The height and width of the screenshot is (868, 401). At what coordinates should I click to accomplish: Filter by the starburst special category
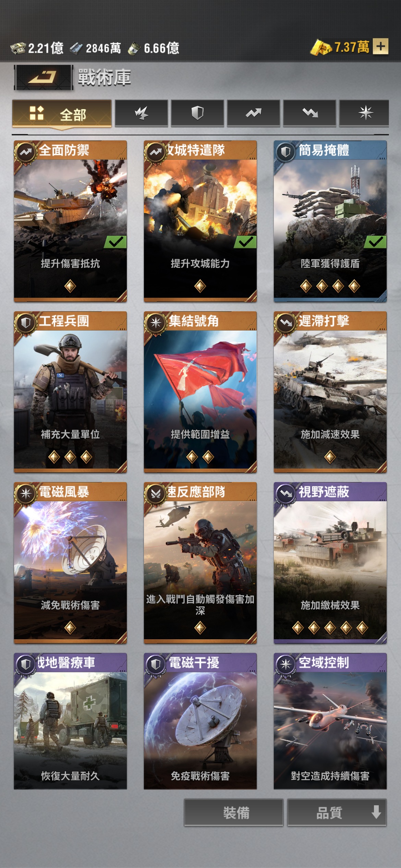364,113
